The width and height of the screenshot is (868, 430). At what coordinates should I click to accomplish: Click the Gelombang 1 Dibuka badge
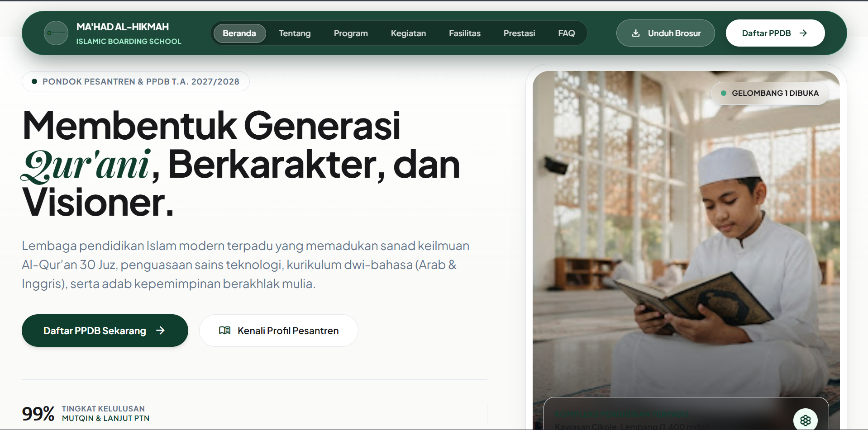point(770,93)
